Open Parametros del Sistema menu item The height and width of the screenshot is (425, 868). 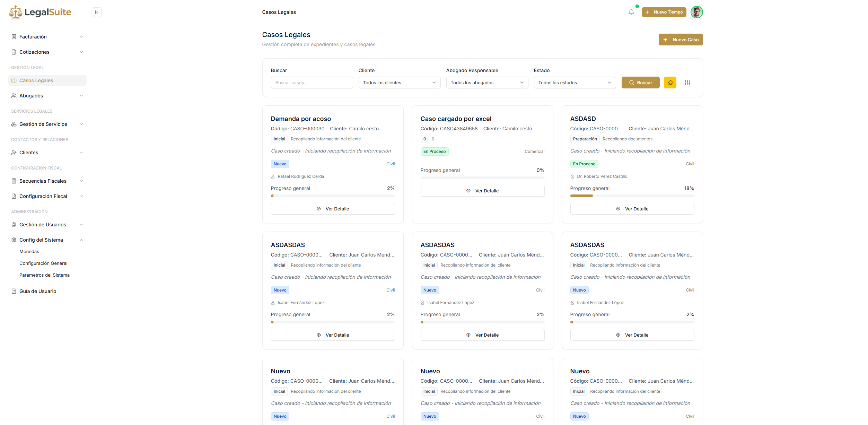point(44,275)
